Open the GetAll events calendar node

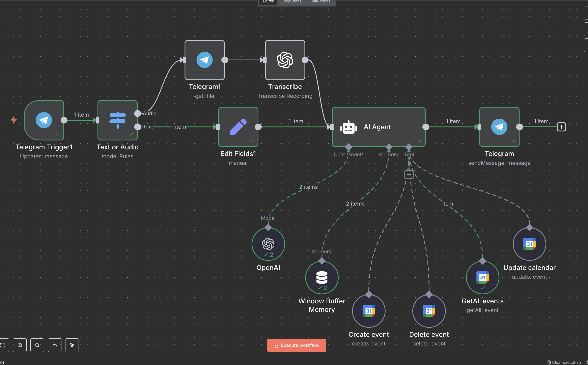point(482,277)
